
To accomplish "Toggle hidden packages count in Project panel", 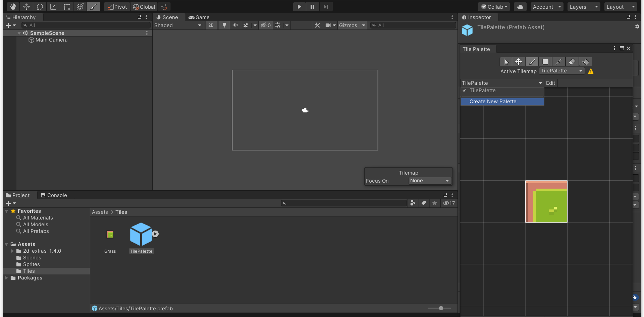I will point(449,203).
